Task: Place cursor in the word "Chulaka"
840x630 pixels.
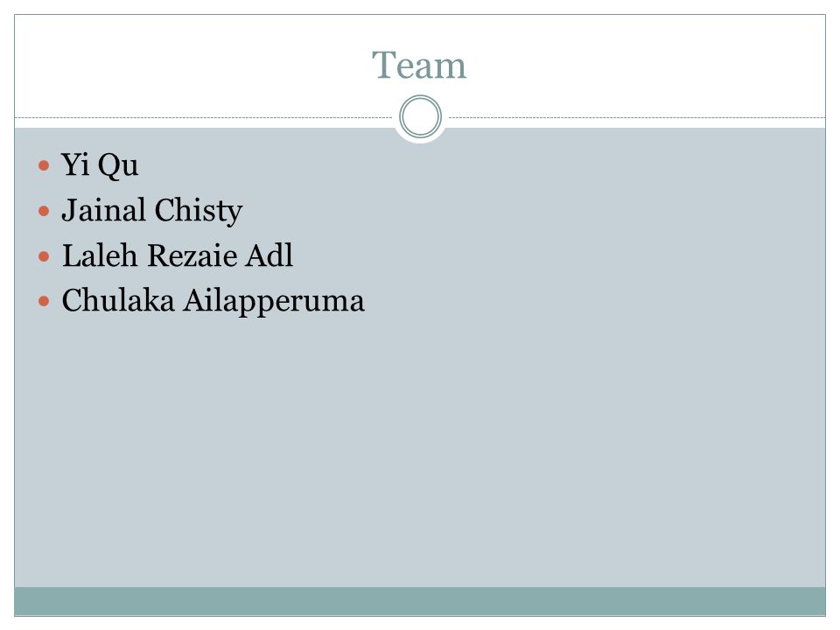Action: [118, 300]
